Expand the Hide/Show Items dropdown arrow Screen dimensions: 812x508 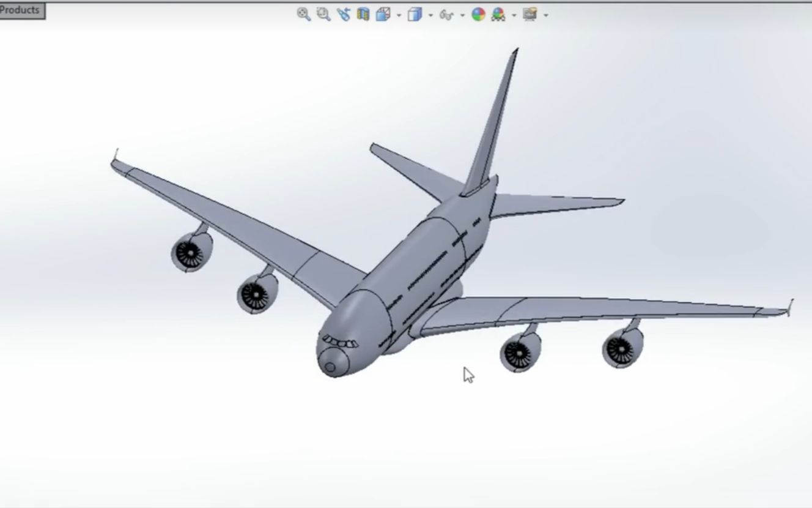[462, 15]
